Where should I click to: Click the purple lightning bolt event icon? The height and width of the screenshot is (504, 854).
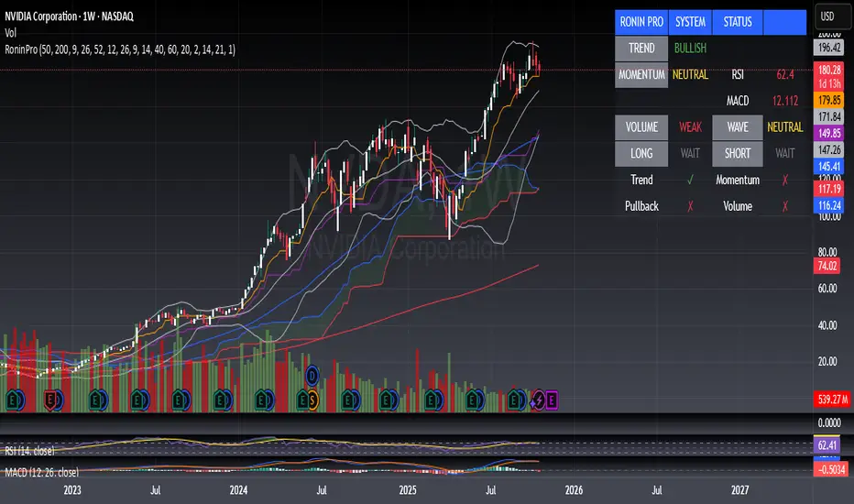540,400
